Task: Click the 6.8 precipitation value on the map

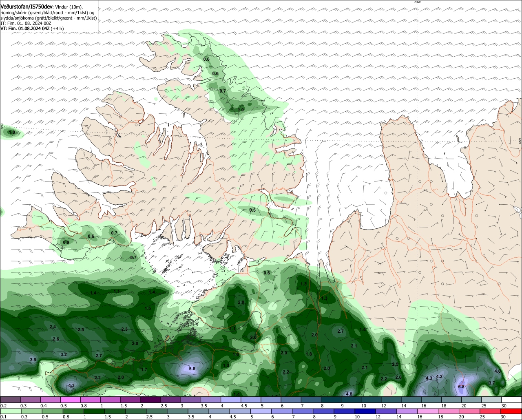Action: [x=462, y=387]
